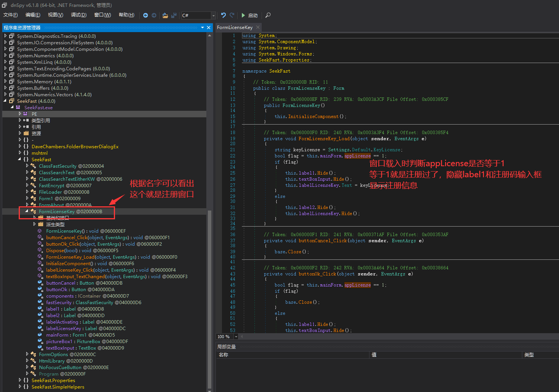
Task: Click the 名称 column header in locals
Action: tap(293, 355)
